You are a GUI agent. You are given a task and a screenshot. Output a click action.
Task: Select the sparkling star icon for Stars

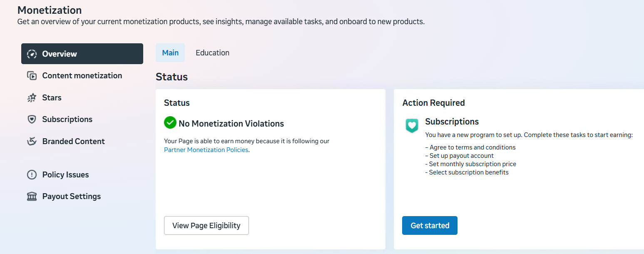pos(32,98)
